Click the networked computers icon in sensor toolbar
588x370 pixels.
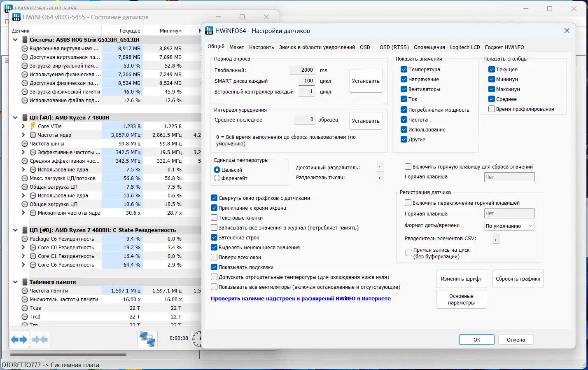click(x=147, y=340)
